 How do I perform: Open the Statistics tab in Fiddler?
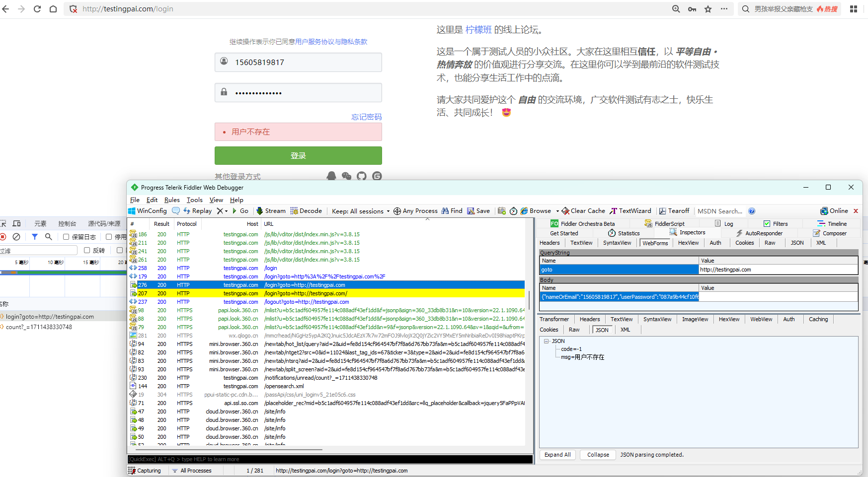click(624, 233)
